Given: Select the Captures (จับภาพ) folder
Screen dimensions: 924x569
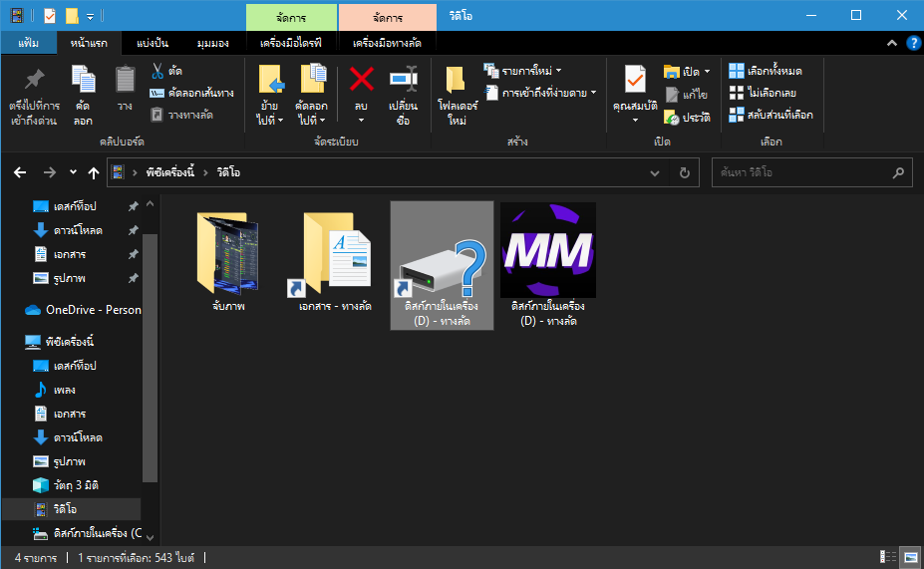Looking at the screenshot, I should coord(228,263).
